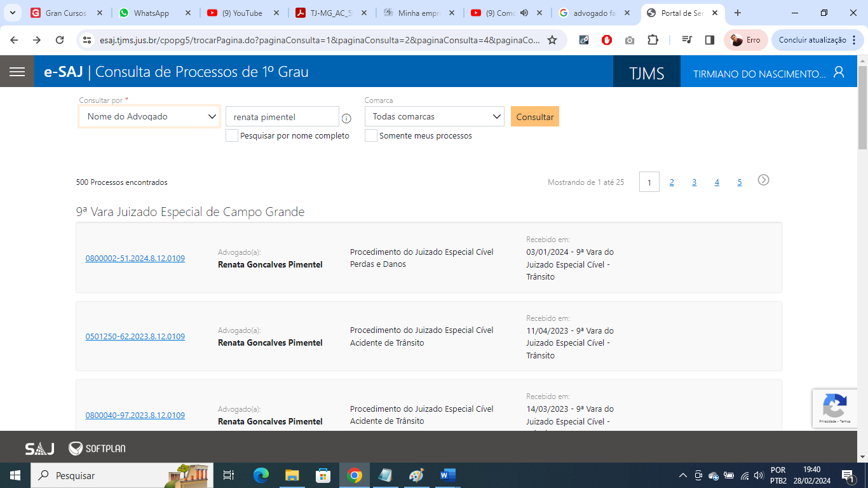868x488 pixels.
Task: Click the info icon beside lawyer name field
Action: pos(346,118)
